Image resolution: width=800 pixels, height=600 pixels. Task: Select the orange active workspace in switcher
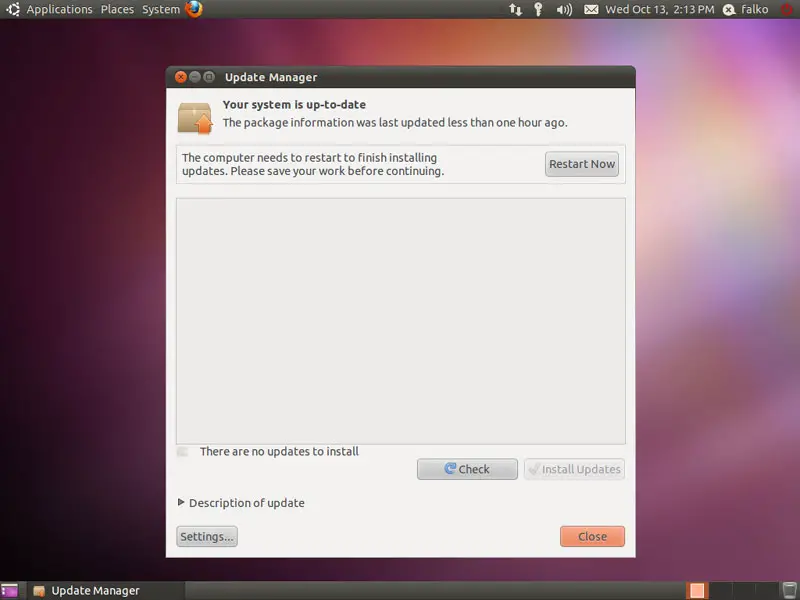pos(697,591)
